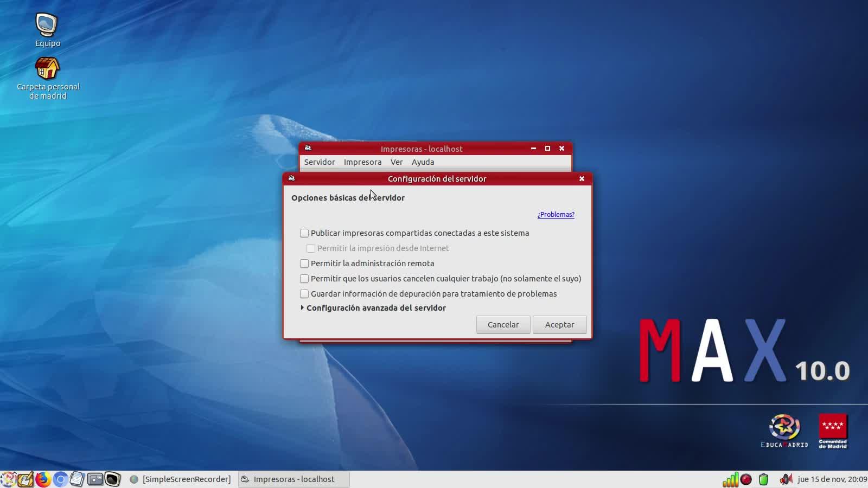Click the Cancelar button
This screenshot has width=868, height=488.
[x=503, y=325]
